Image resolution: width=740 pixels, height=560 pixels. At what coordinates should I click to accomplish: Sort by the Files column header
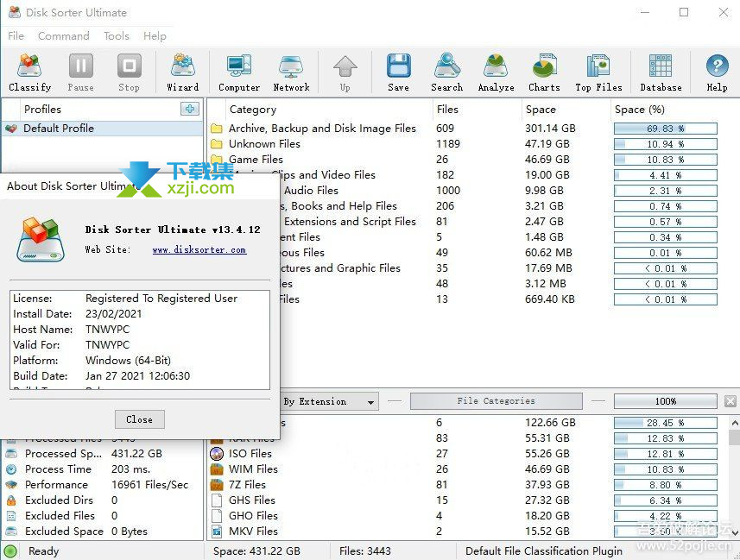click(447, 110)
